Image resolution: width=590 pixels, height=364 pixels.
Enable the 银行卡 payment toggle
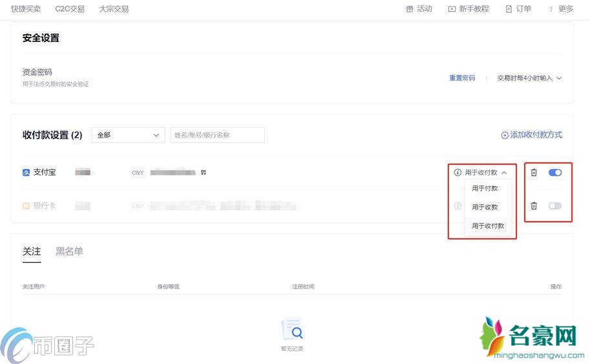coord(555,206)
